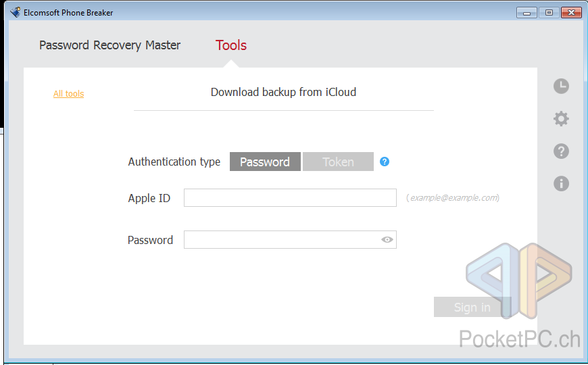588x365 pixels.
Task: Click the blue authentication type help icon
Action: coord(385,162)
